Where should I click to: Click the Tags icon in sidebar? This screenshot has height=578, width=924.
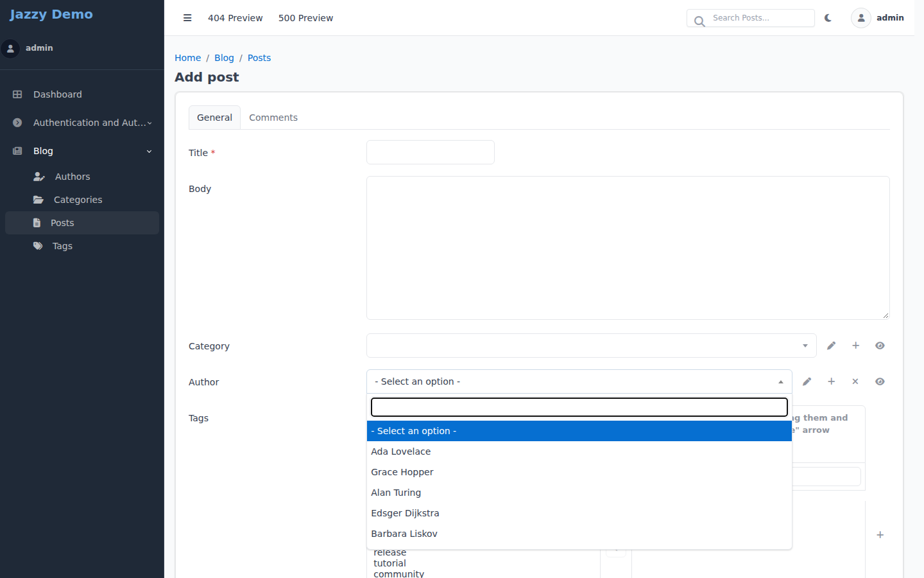[x=38, y=246]
